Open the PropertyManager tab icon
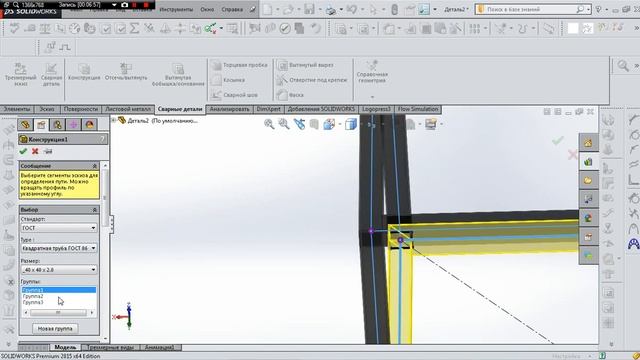The width and height of the screenshot is (640, 360). point(41,124)
